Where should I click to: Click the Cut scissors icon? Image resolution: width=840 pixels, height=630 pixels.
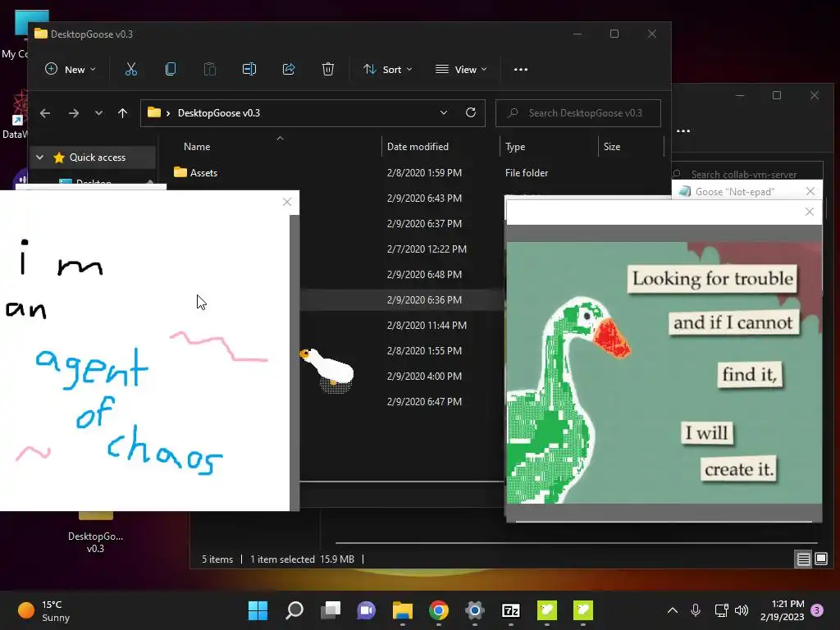pyautogui.click(x=131, y=69)
